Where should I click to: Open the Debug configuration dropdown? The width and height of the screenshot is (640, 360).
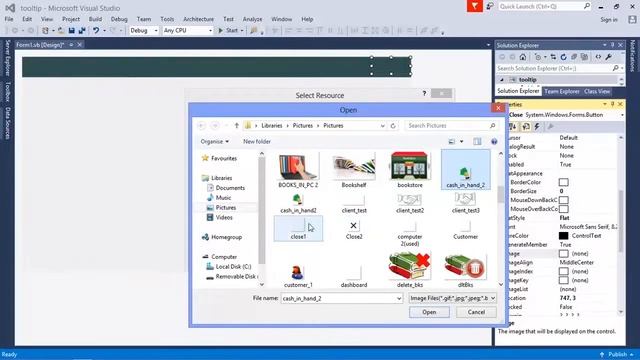(x=156, y=31)
